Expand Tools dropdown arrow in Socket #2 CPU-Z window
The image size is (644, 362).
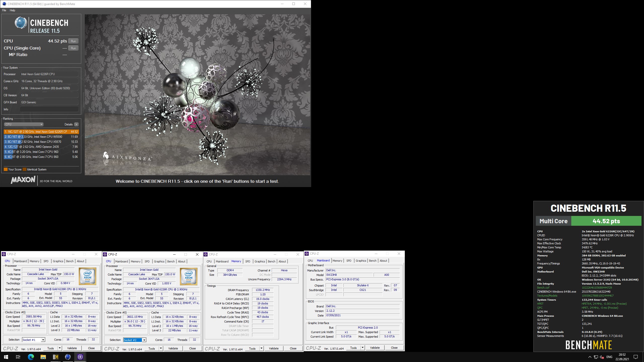[161, 348]
